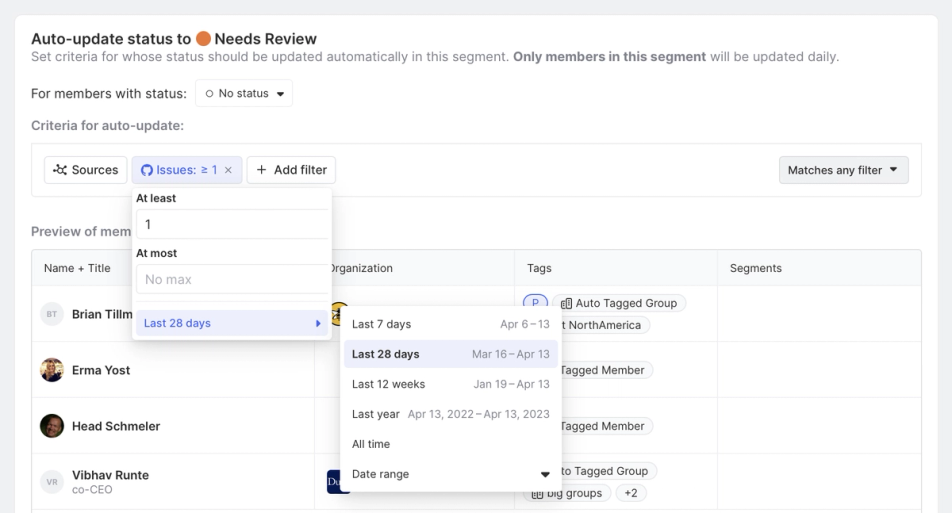This screenshot has width=952, height=513.
Task: Open the No status dropdown
Action: pyautogui.click(x=244, y=93)
